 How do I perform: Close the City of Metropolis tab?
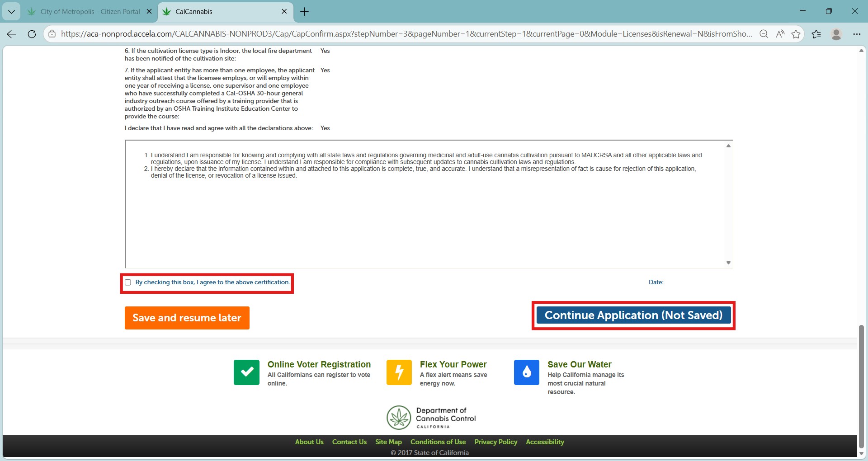[149, 12]
